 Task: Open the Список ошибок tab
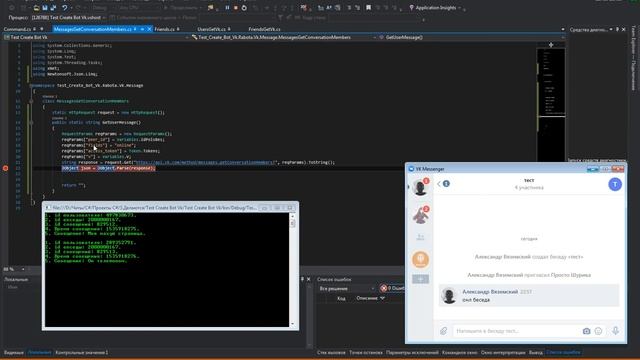point(563,352)
